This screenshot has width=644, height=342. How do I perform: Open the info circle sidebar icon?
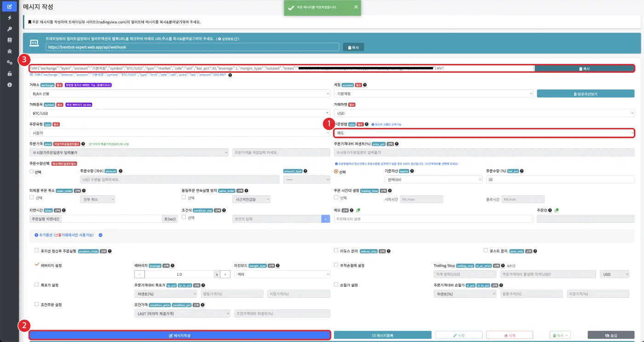pos(10,85)
